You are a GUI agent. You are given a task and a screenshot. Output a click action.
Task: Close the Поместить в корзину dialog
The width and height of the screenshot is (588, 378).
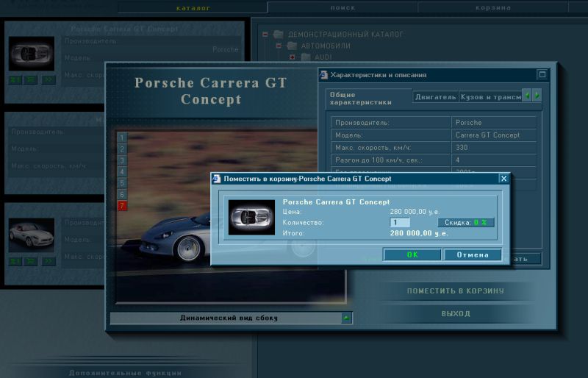pyautogui.click(x=503, y=178)
